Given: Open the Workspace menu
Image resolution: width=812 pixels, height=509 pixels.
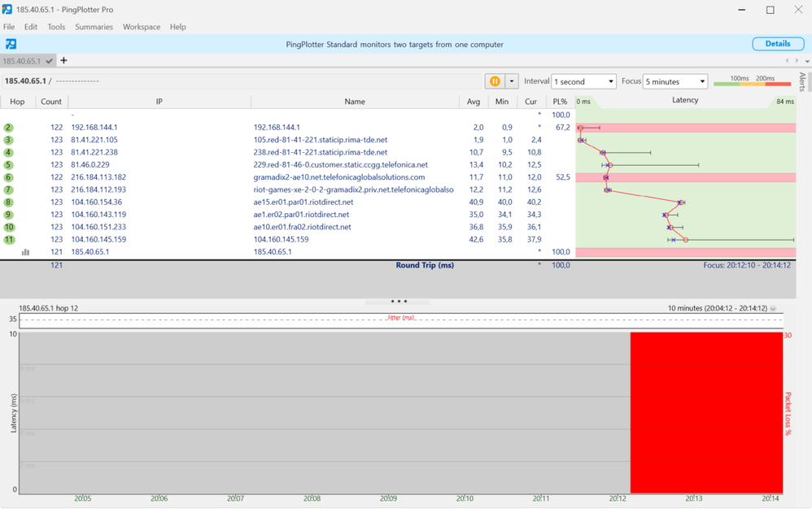Looking at the screenshot, I should [142, 27].
